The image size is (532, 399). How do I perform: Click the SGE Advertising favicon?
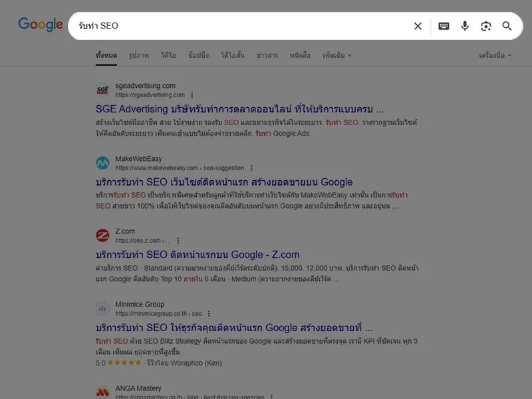tap(102, 90)
